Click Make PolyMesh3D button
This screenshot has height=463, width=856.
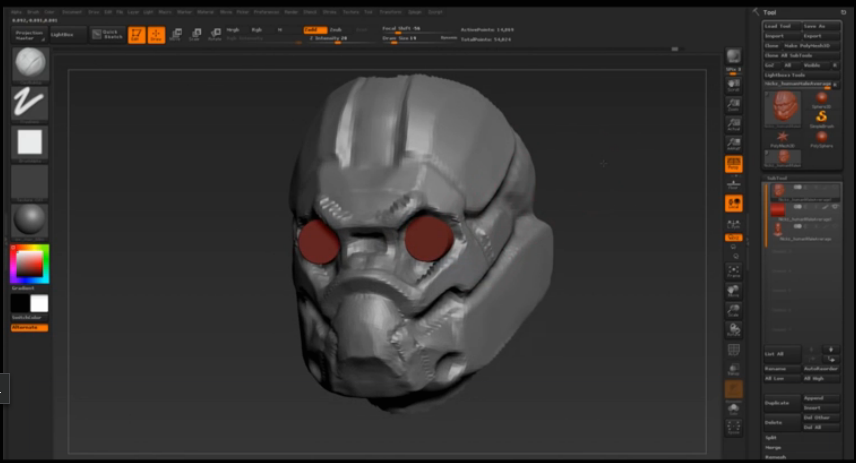pos(811,46)
